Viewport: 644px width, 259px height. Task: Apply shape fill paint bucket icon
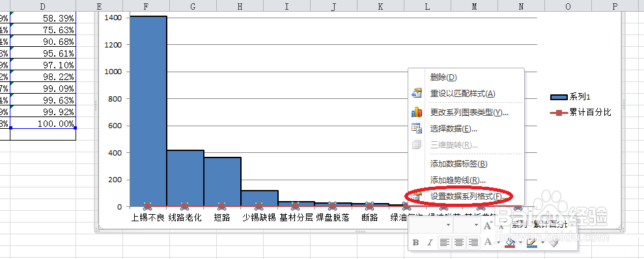click(x=510, y=243)
